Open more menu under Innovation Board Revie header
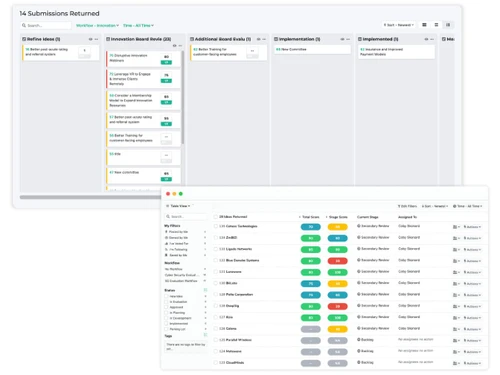500x375 pixels. [180, 46]
